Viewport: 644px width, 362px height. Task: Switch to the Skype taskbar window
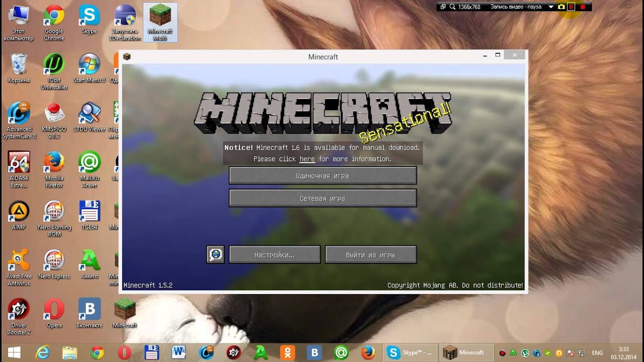click(411, 352)
